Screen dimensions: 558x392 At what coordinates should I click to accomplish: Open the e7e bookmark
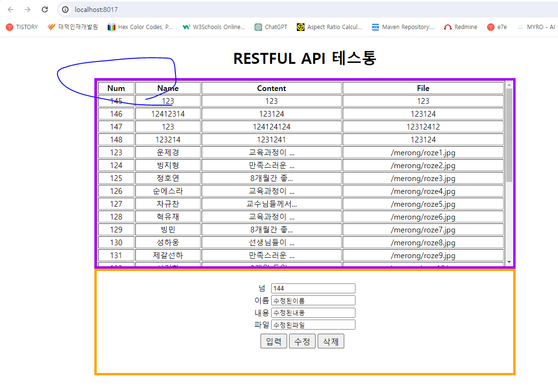pyautogui.click(x=497, y=27)
